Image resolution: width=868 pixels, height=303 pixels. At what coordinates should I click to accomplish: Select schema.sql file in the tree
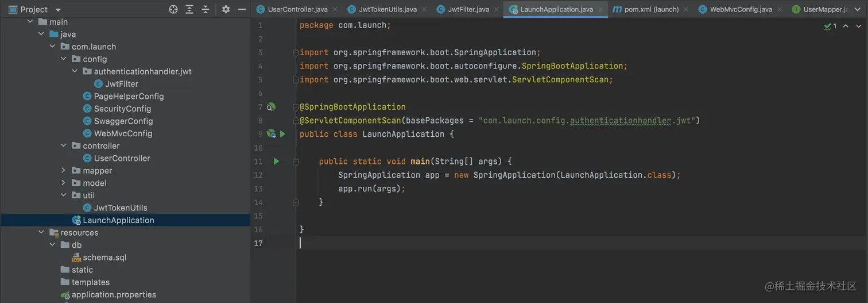point(99,258)
